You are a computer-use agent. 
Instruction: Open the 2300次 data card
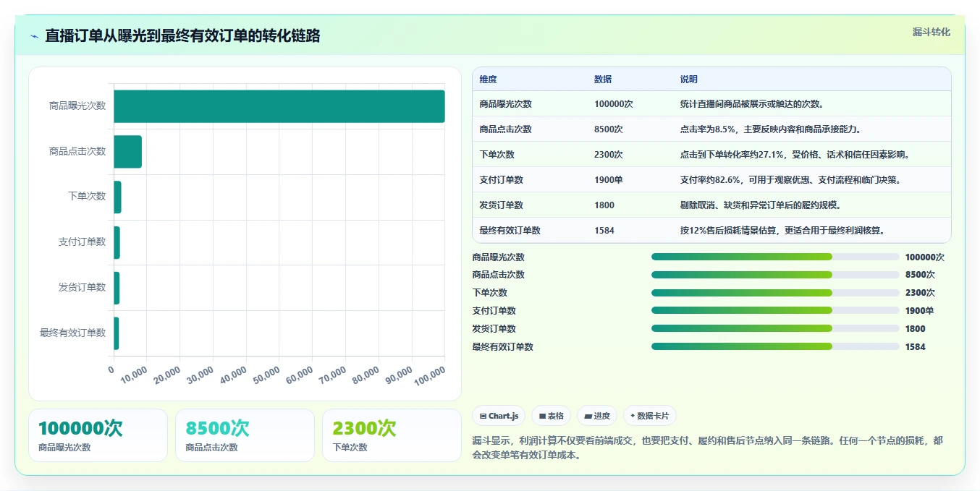(392, 435)
